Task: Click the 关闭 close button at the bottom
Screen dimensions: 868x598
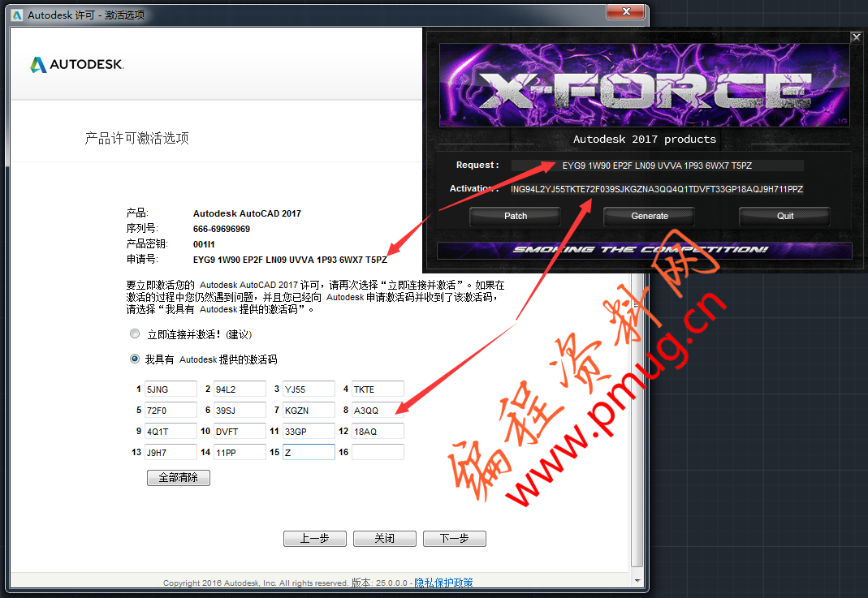Action: (384, 538)
